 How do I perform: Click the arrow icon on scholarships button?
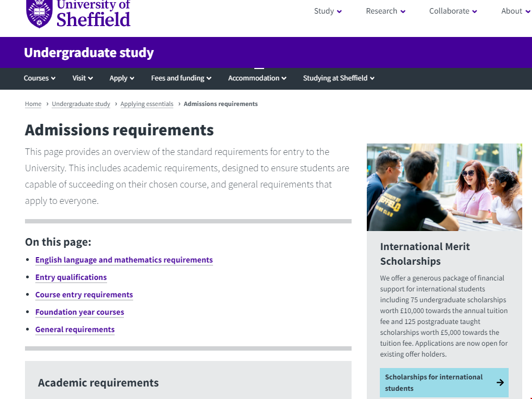coord(500,383)
